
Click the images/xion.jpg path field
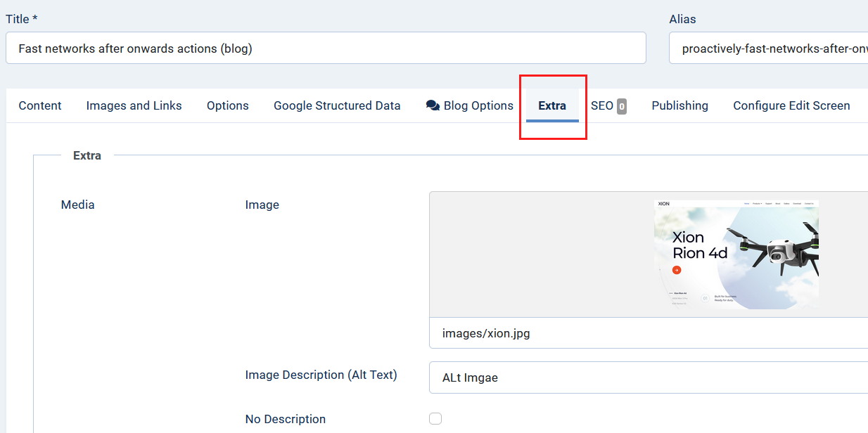(649, 333)
